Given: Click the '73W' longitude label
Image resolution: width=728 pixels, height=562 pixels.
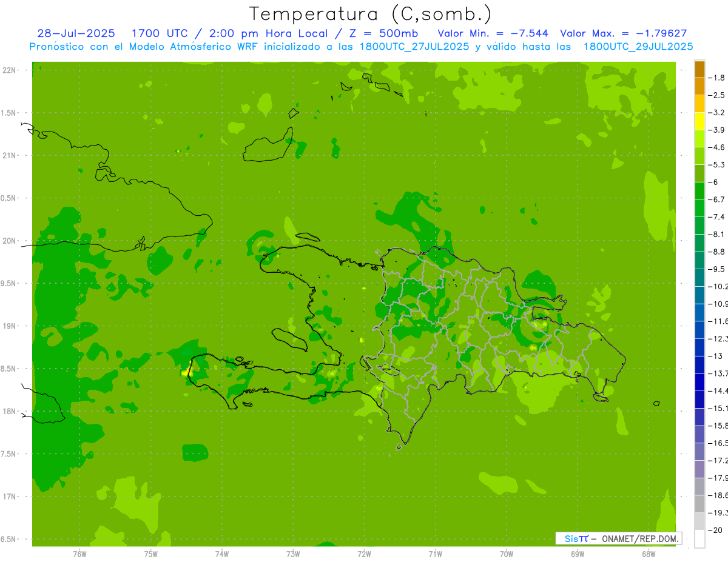Looking at the screenshot, I should 293,554.
